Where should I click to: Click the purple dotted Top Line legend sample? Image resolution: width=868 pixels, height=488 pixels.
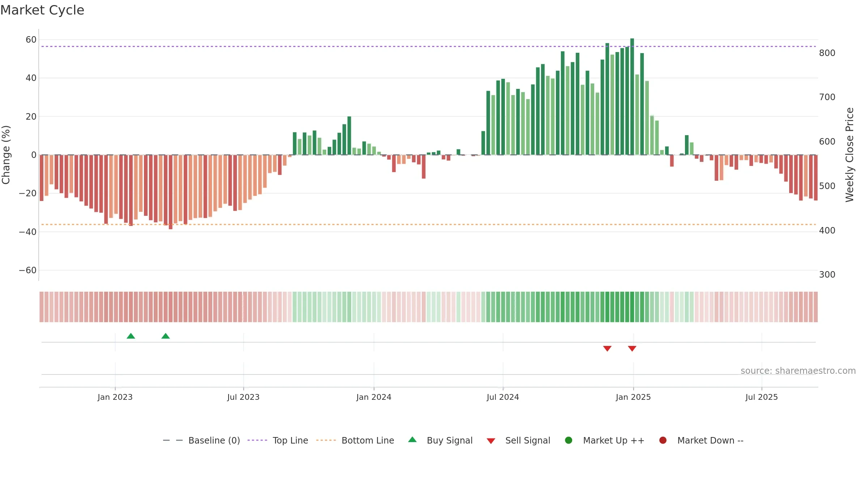click(257, 440)
